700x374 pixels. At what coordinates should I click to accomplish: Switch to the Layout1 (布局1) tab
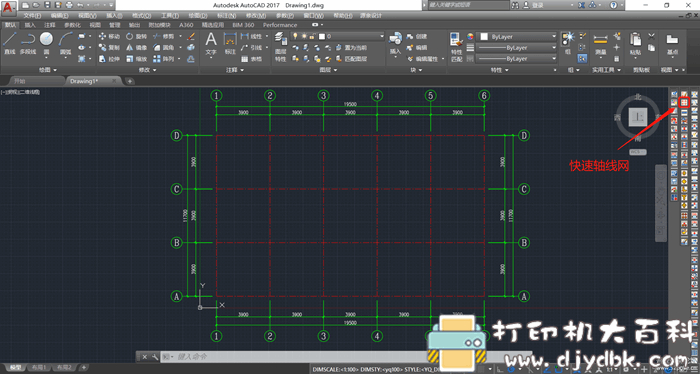(39, 367)
